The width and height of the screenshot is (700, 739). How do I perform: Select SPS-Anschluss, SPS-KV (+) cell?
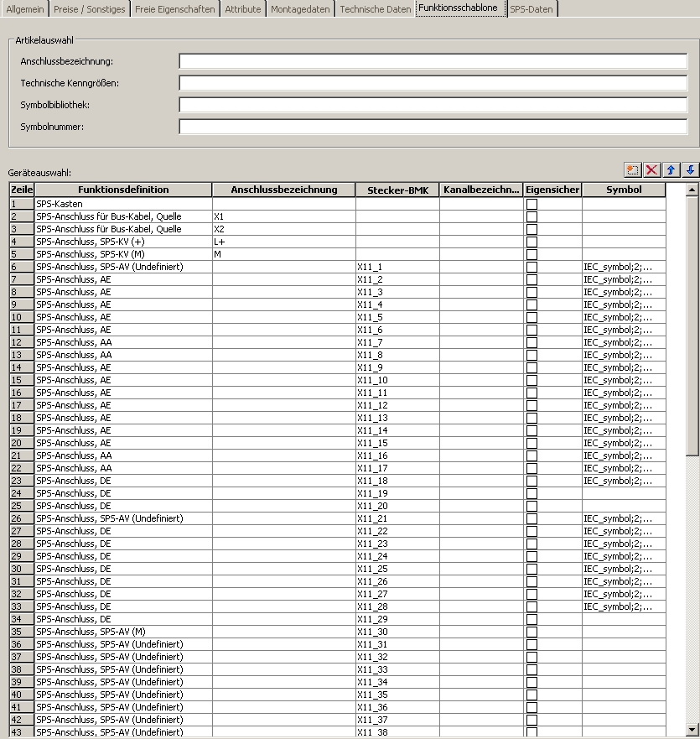(x=123, y=242)
